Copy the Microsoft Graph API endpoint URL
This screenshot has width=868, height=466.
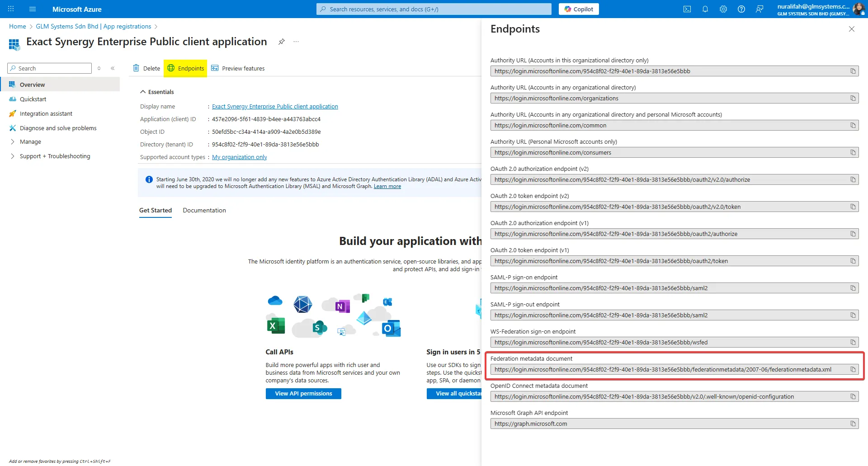click(853, 424)
